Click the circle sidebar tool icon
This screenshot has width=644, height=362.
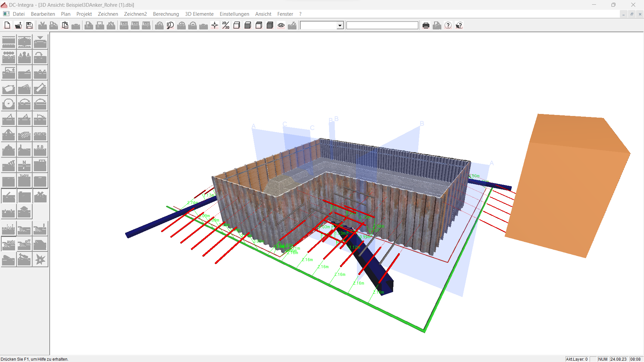pyautogui.click(x=8, y=104)
